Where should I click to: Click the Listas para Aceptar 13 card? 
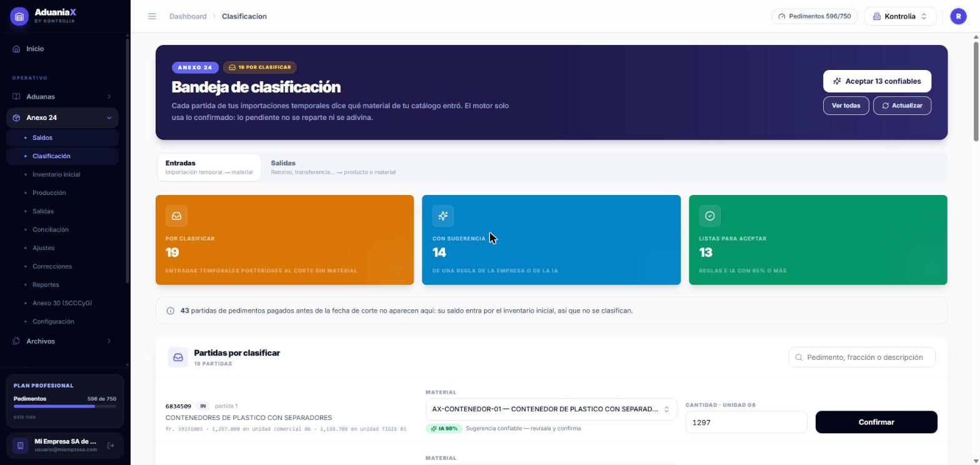click(x=818, y=240)
